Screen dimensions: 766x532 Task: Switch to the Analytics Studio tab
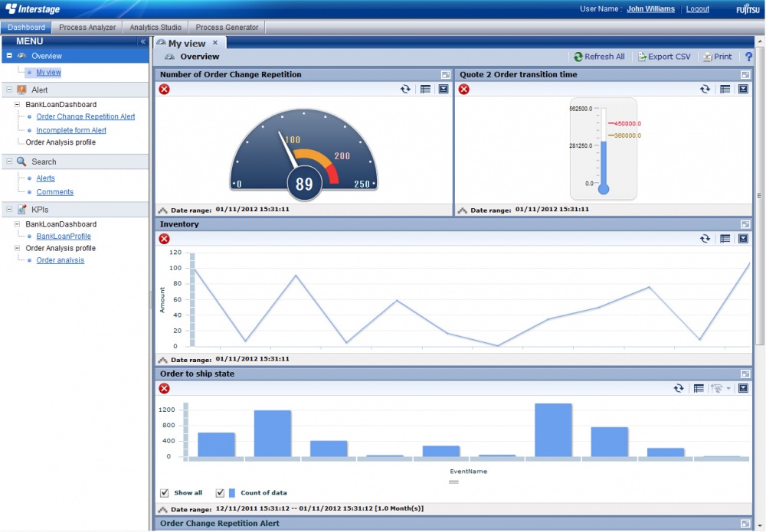[x=155, y=28]
